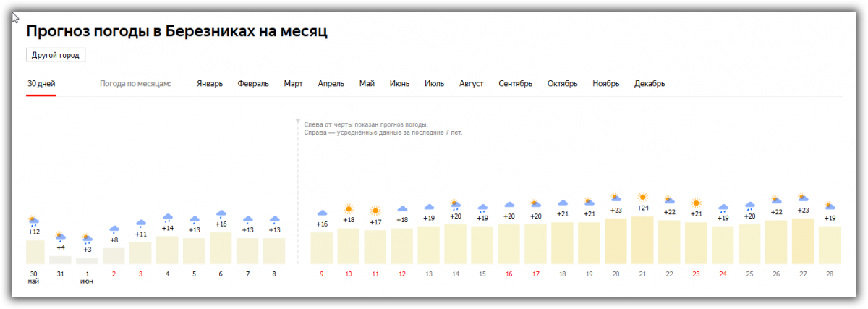This screenshot has height=309, width=868.
Task: Open the Август month link
Action: tap(471, 84)
